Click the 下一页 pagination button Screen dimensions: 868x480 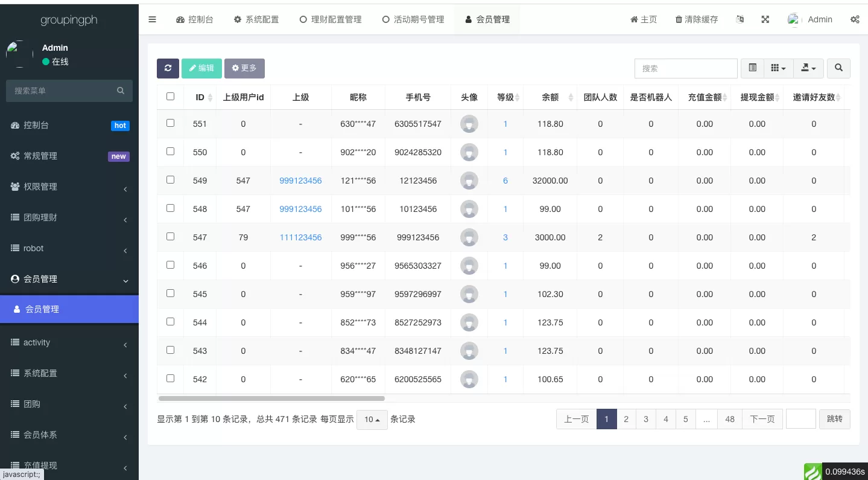[x=762, y=419]
